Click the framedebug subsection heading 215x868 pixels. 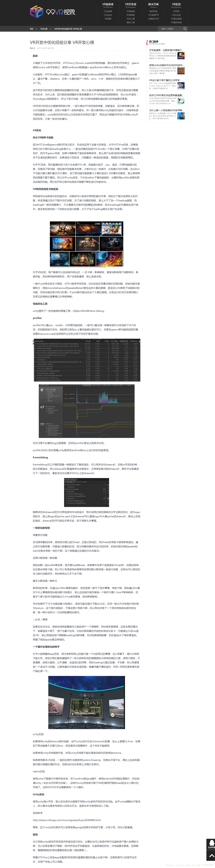tap(40, 457)
